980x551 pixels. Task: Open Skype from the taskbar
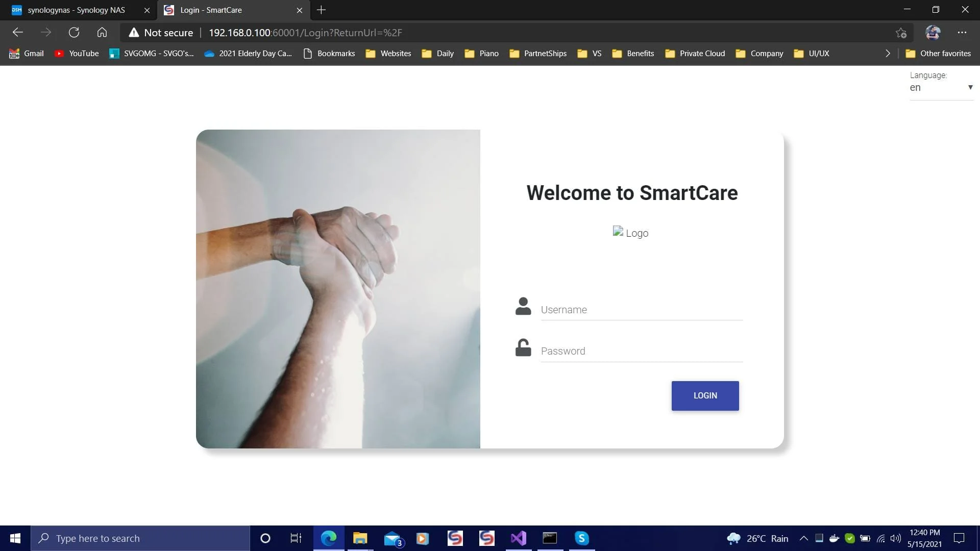(x=581, y=538)
